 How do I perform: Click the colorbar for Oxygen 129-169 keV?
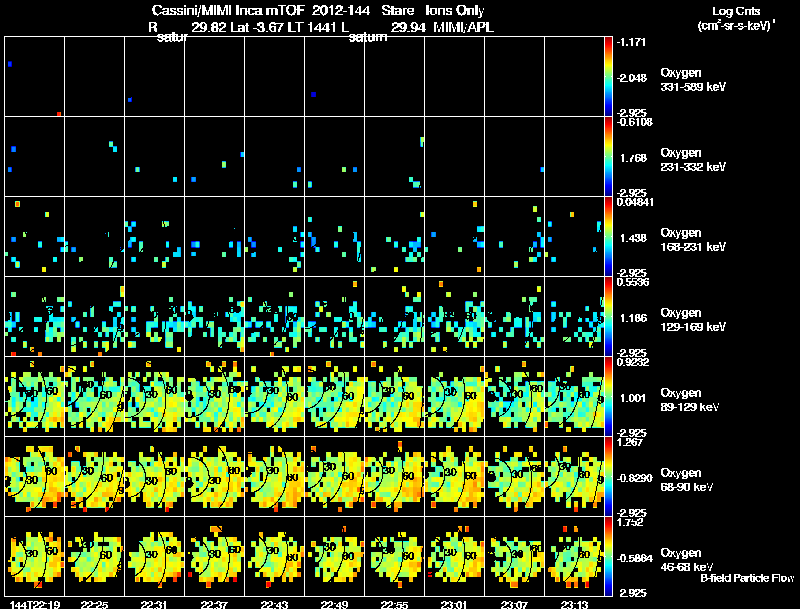point(608,317)
